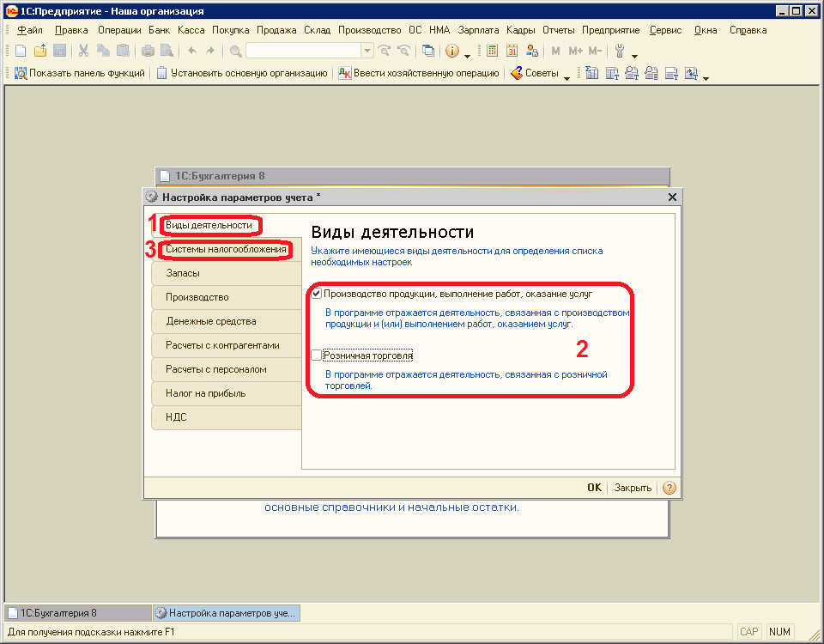Click the Save diskette icon
The image size is (824, 644).
(59, 51)
